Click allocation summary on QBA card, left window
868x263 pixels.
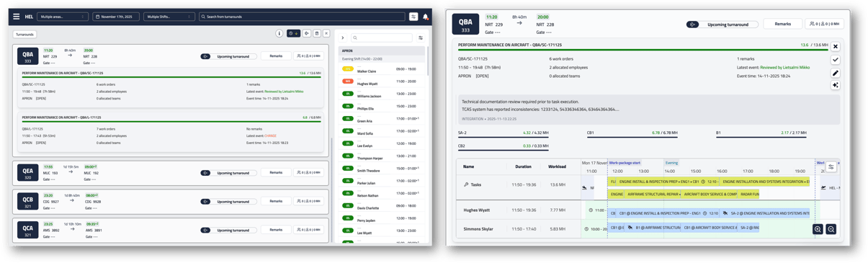tap(309, 55)
